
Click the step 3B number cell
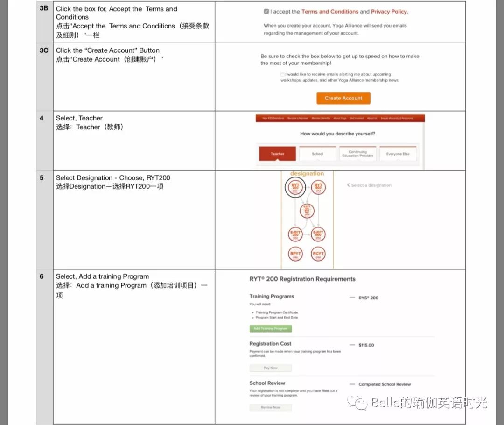(44, 21)
